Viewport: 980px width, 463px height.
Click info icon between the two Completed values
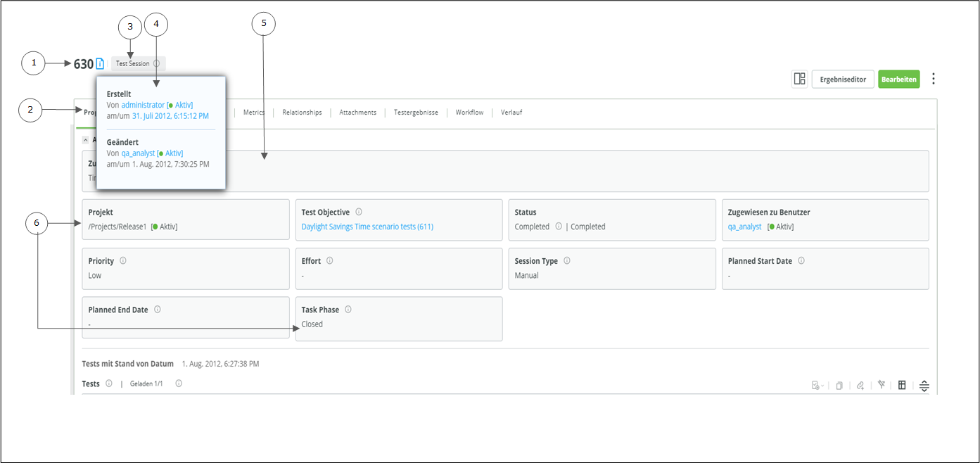(x=559, y=227)
